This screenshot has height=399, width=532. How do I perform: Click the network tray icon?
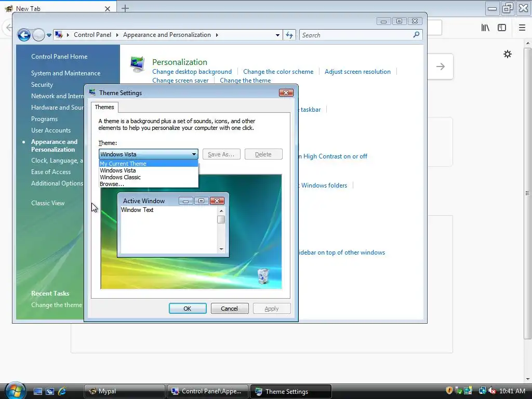(x=482, y=391)
